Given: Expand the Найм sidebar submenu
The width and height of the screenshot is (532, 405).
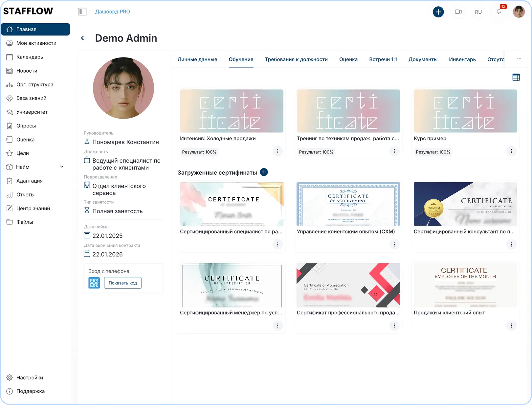Looking at the screenshot, I should point(62,167).
